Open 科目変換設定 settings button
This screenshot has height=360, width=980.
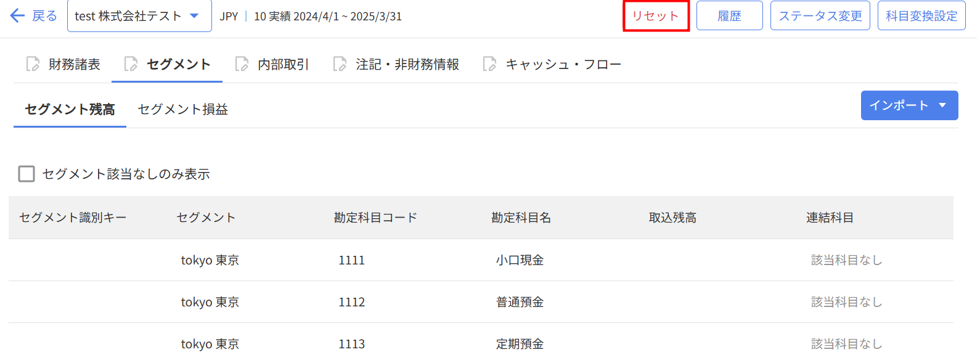(x=921, y=16)
